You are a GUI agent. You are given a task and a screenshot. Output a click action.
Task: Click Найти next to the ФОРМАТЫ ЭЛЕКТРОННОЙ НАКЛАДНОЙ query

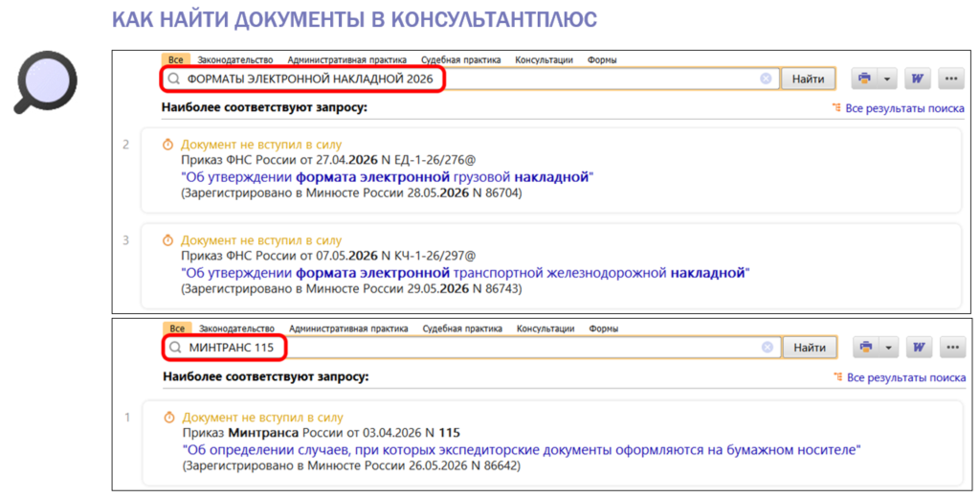[808, 79]
